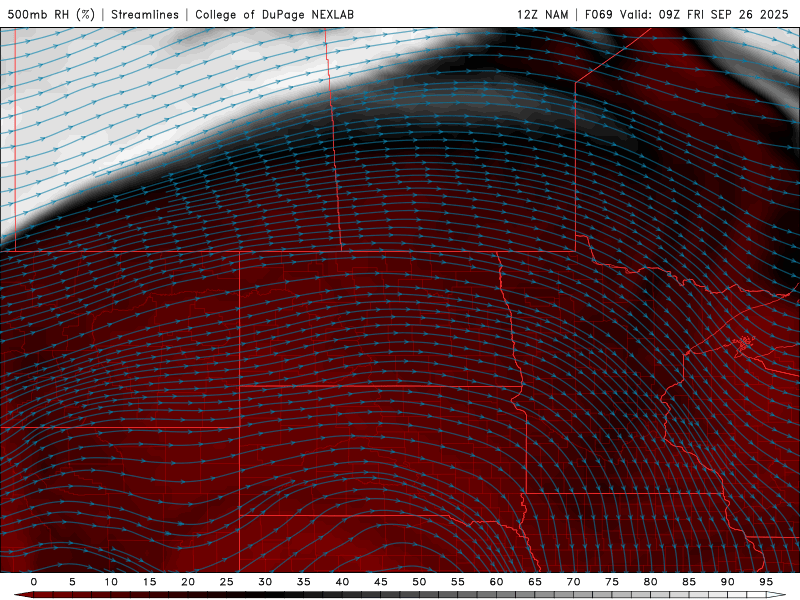Screen dimensions: 800x600
Task: Click the "25" color scale label
Action: [x=227, y=582]
